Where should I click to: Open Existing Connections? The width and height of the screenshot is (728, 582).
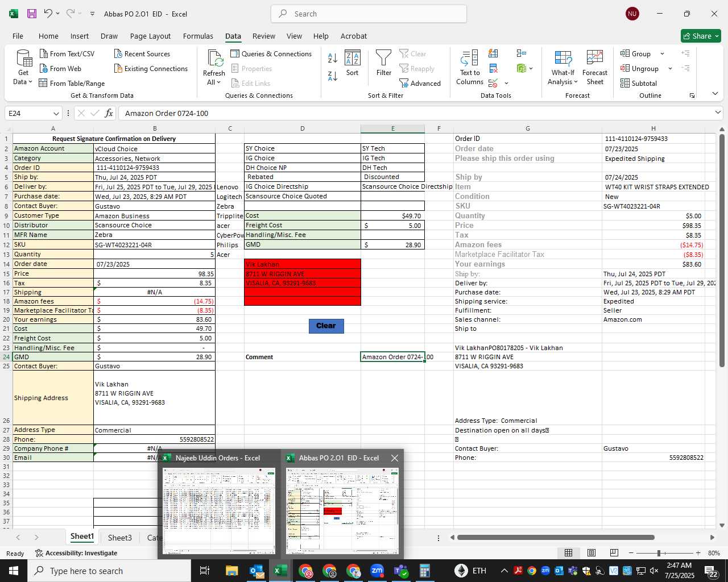click(x=151, y=69)
